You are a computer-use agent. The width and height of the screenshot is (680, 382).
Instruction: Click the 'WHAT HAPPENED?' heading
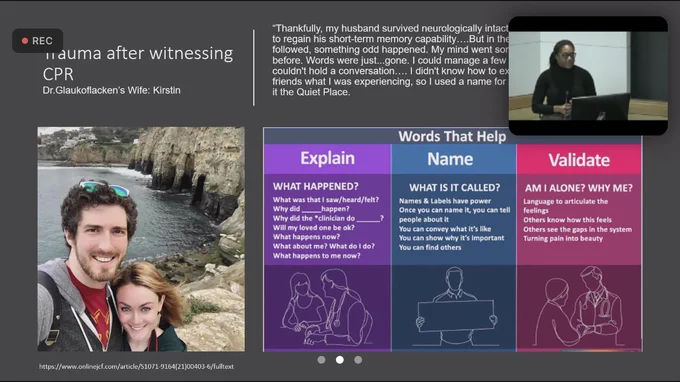(x=316, y=186)
